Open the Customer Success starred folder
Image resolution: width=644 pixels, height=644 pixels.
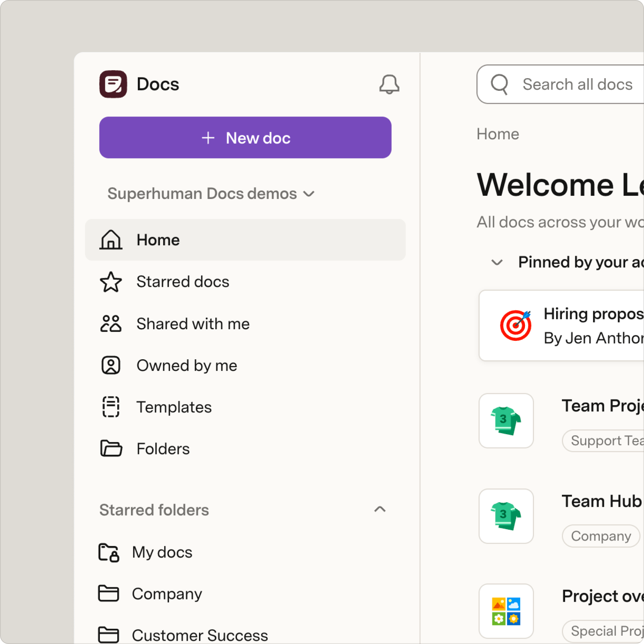tap(200, 635)
